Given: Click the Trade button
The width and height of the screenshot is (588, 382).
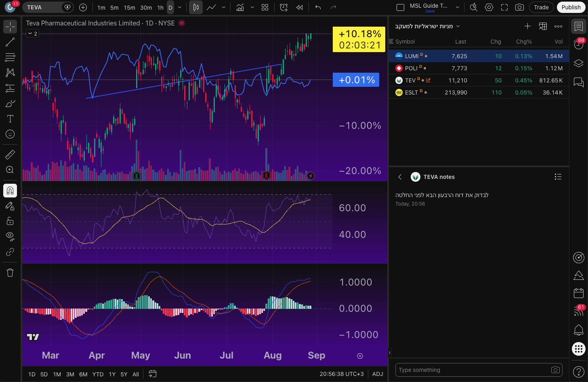Looking at the screenshot, I should [x=541, y=7].
